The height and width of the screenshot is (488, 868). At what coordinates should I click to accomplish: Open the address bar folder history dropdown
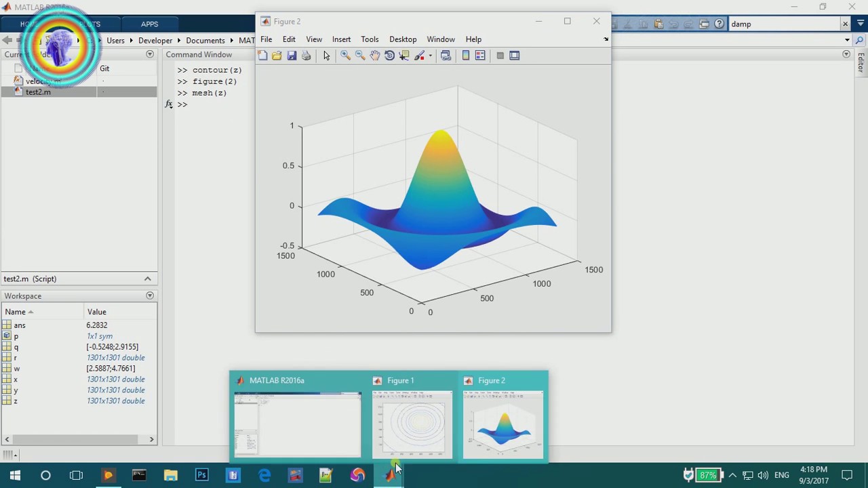coord(847,40)
